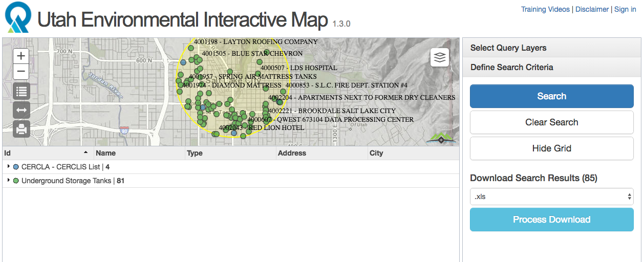
Task: Click the Process Download button
Action: coord(552,220)
